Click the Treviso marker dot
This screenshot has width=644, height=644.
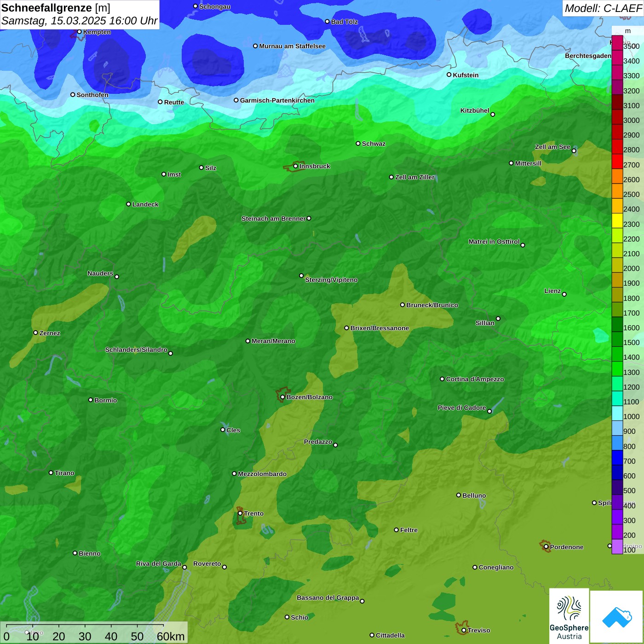click(x=464, y=630)
